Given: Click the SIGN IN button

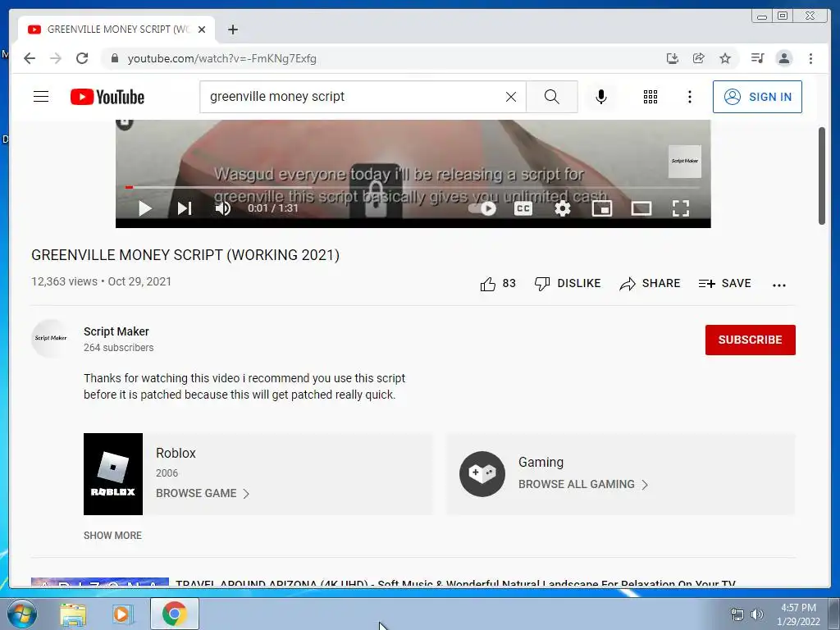Looking at the screenshot, I should 757,97.
